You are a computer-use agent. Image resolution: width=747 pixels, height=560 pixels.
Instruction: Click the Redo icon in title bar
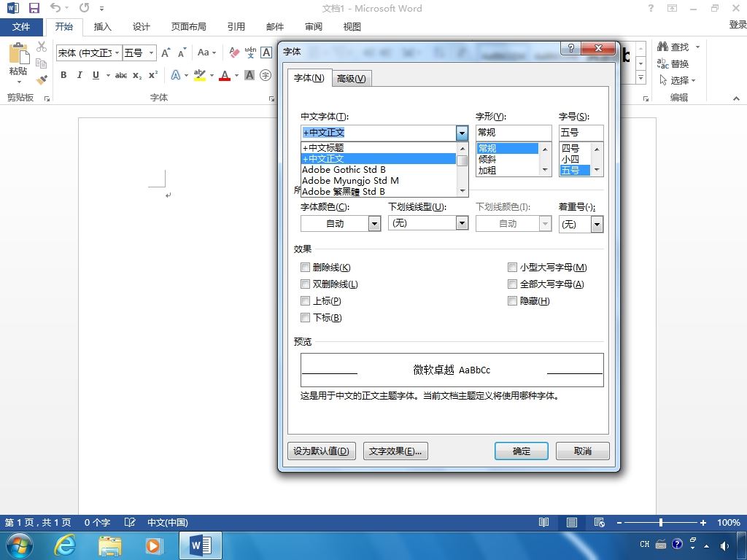click(x=85, y=7)
